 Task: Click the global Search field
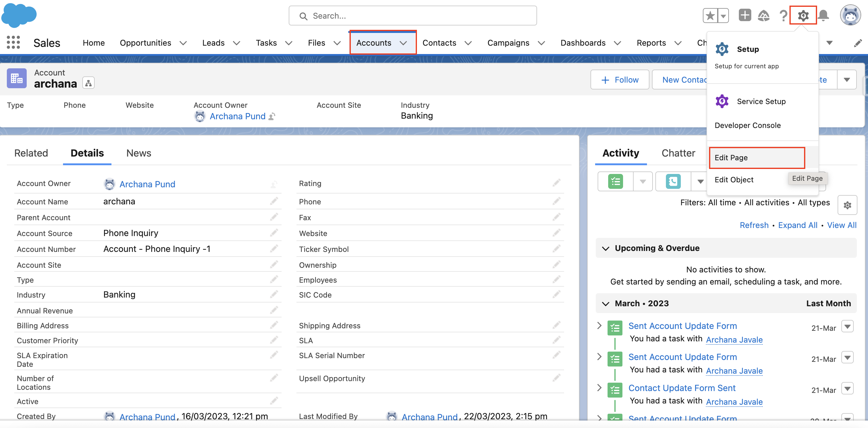coord(413,16)
